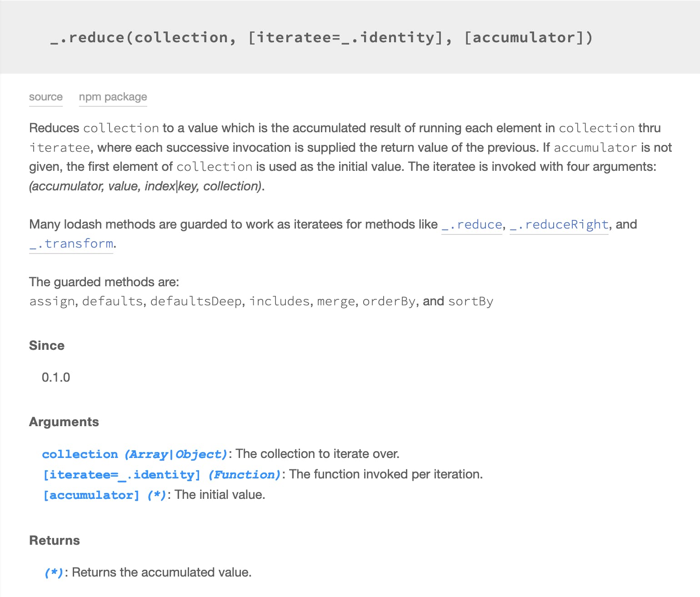700x597 pixels.
Task: Follow the _.reduce method link
Action: click(472, 224)
